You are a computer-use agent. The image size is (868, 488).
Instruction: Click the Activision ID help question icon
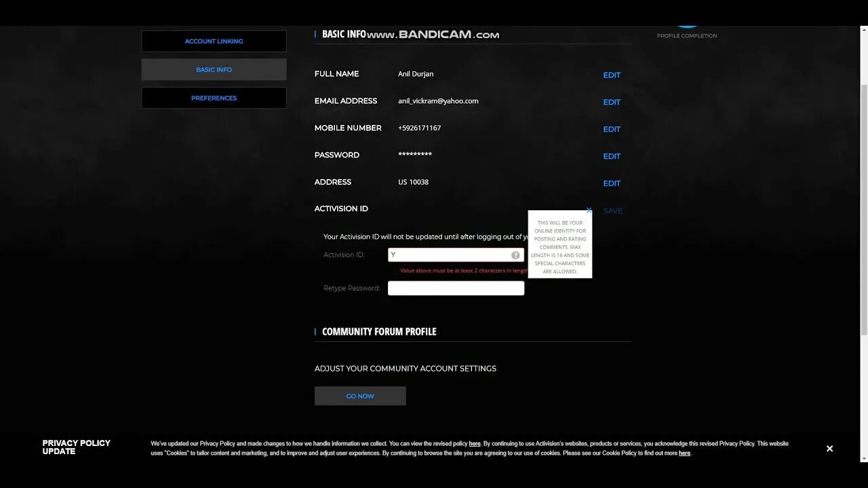(515, 256)
